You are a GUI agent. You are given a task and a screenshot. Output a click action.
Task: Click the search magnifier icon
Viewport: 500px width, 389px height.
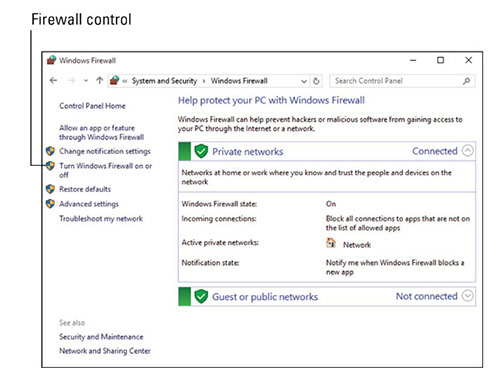pos(467,81)
